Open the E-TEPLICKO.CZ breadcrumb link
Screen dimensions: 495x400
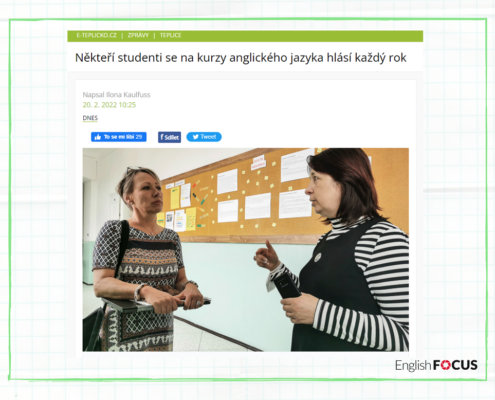(x=96, y=35)
